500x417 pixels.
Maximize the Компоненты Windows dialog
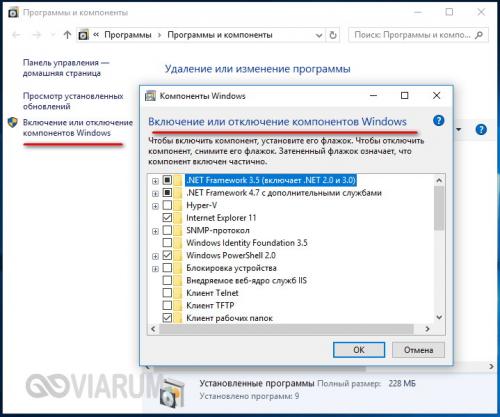[404, 96]
